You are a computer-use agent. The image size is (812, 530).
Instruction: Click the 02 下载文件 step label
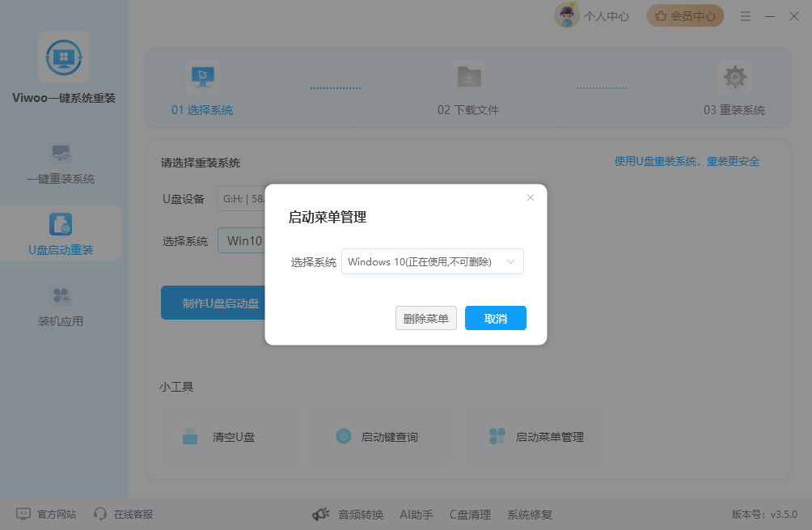[468, 110]
